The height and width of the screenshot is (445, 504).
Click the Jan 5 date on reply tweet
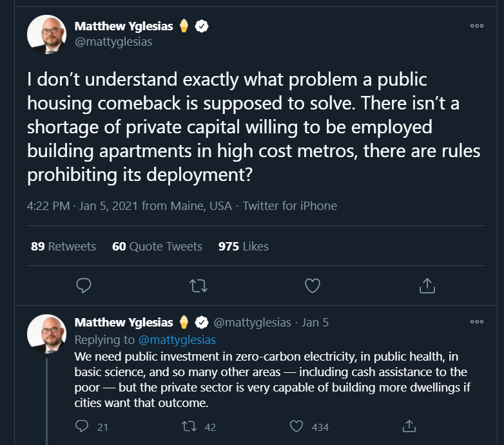click(x=316, y=322)
